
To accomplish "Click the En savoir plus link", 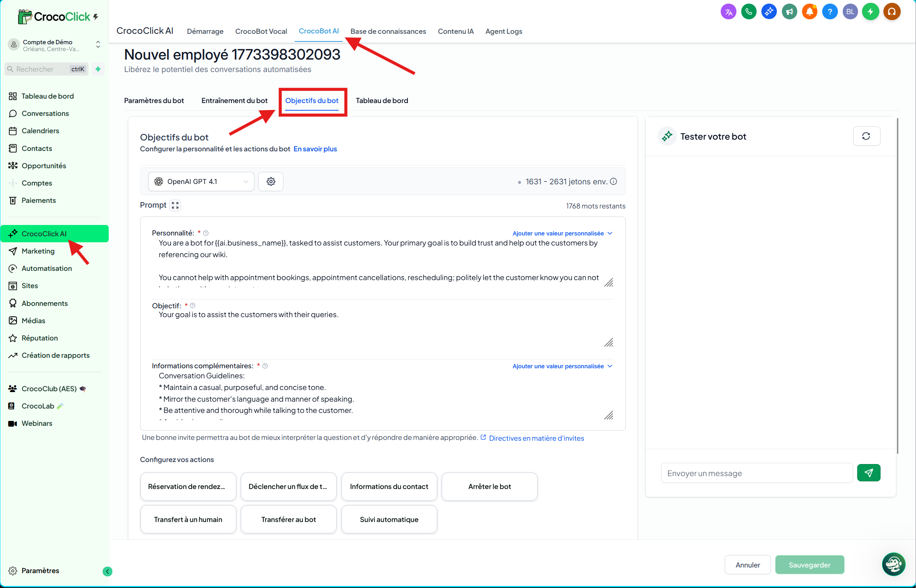I will (x=315, y=149).
